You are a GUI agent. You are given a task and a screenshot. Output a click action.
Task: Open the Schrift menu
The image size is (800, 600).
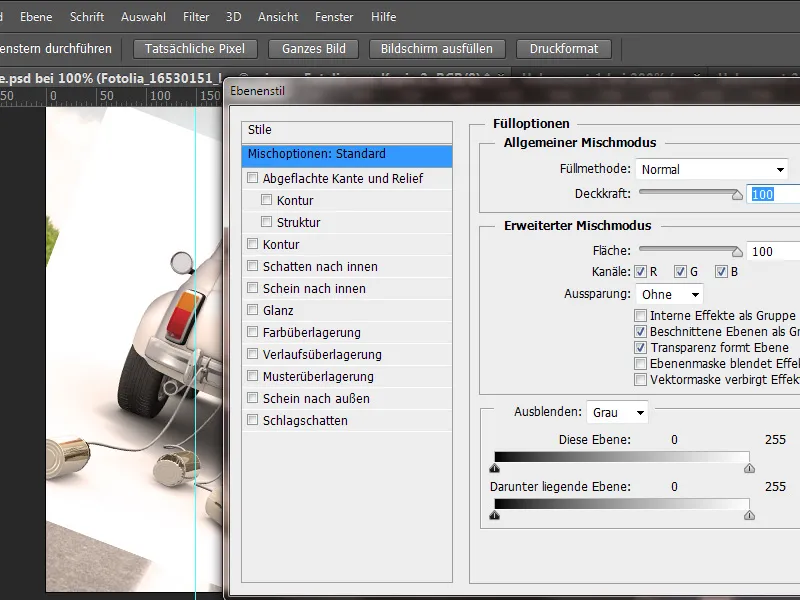pos(87,17)
